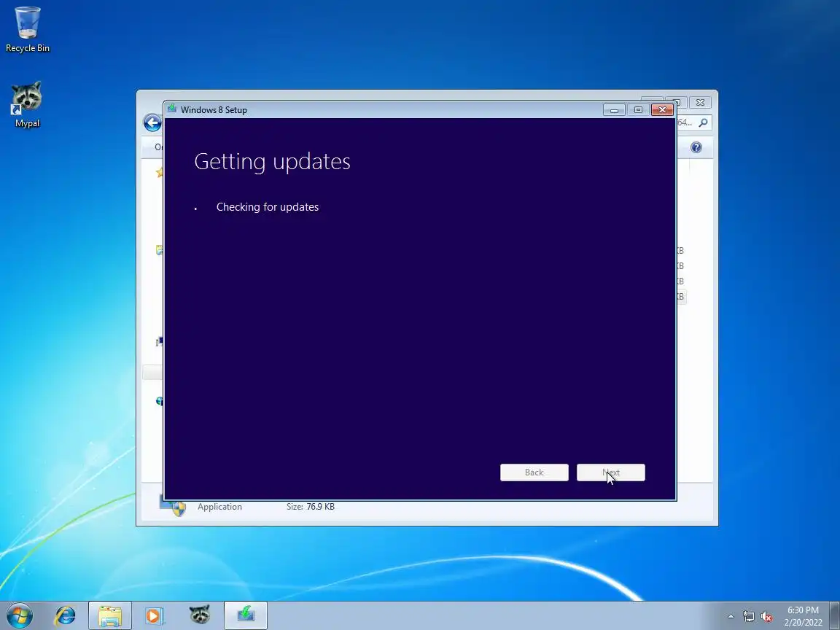The height and width of the screenshot is (630, 840).
Task: Click the Explorer window search magnifier icon
Action: [704, 122]
